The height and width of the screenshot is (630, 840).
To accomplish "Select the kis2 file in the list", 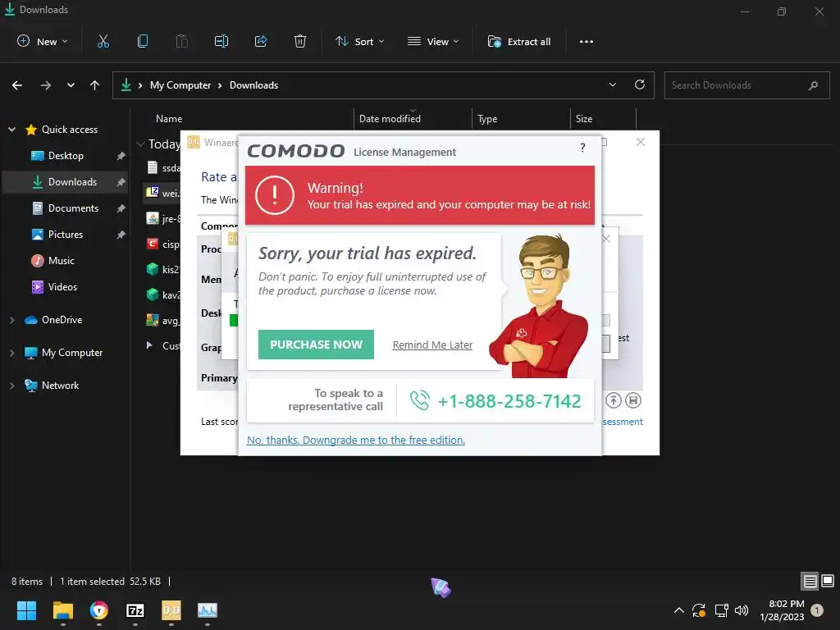I will coord(163,269).
